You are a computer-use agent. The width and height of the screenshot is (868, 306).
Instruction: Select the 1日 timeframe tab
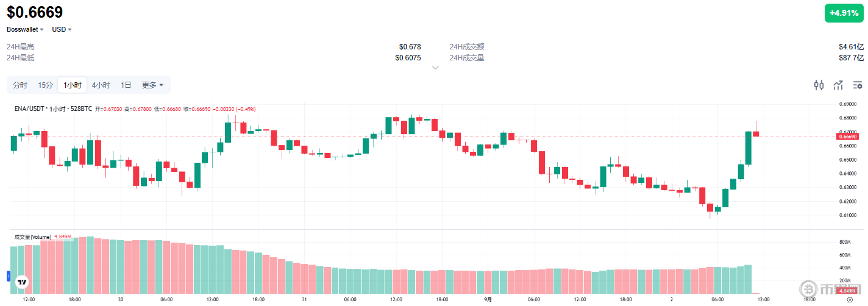coord(126,85)
